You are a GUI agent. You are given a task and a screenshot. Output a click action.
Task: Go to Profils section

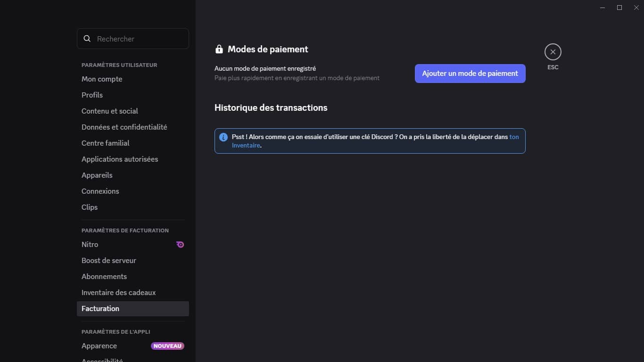tap(92, 95)
